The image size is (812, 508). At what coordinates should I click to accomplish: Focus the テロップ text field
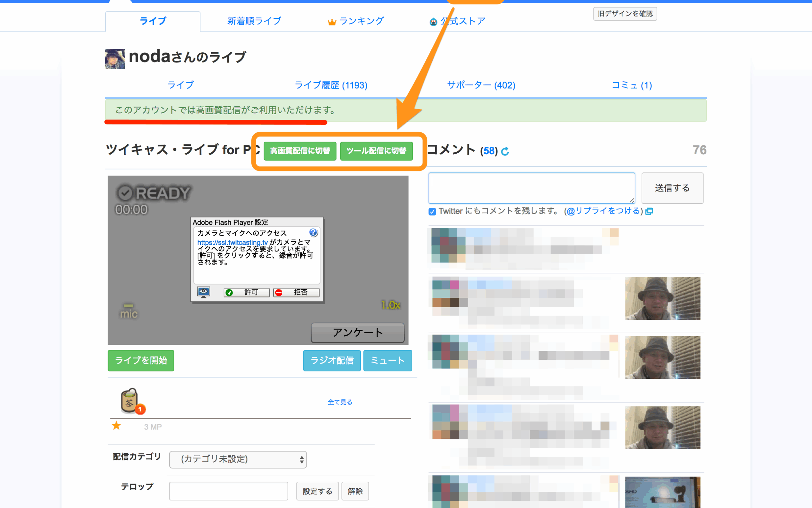228,491
